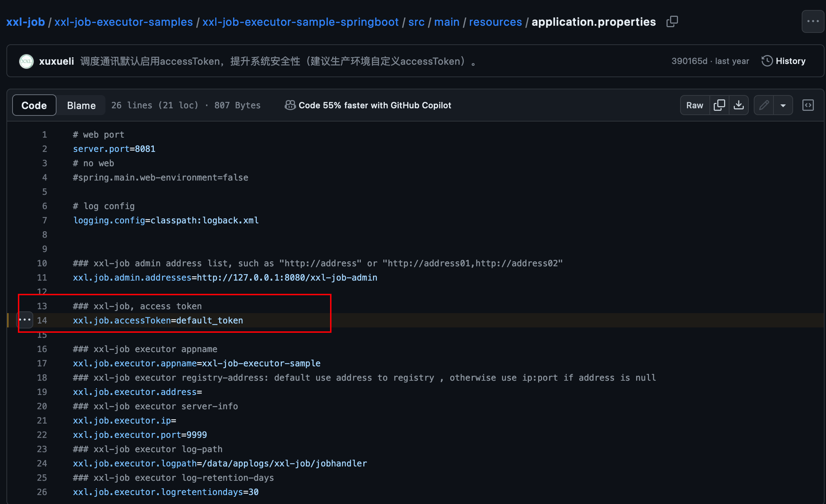Select line number 14

click(x=42, y=321)
